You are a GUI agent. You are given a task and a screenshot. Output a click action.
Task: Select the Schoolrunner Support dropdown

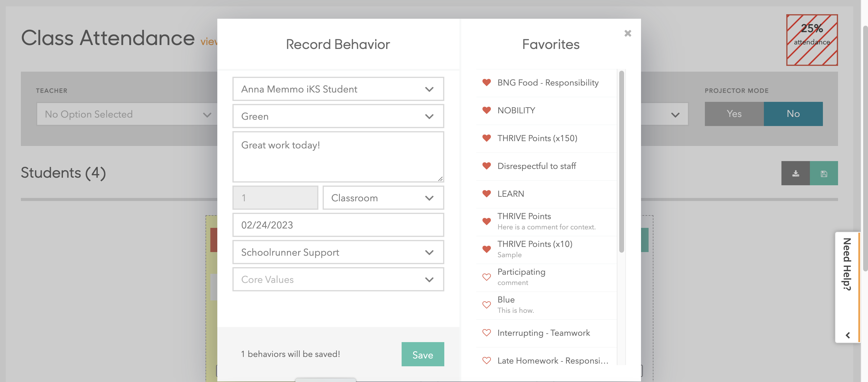pyautogui.click(x=338, y=252)
